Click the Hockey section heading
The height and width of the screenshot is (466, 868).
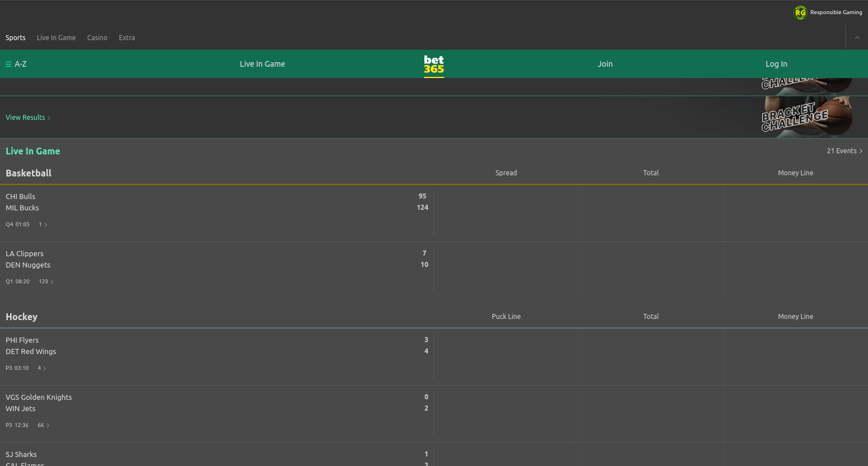coord(21,317)
